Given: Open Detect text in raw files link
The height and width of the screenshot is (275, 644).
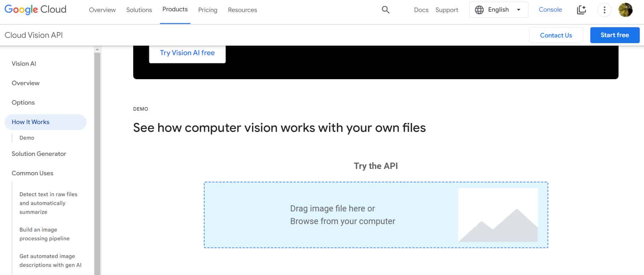Looking at the screenshot, I should 48,203.
